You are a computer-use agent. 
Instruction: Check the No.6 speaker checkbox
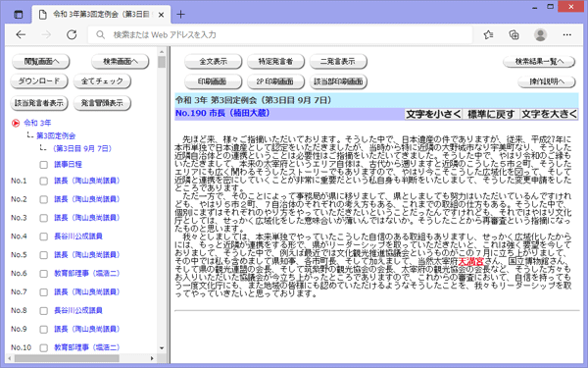[x=44, y=274]
